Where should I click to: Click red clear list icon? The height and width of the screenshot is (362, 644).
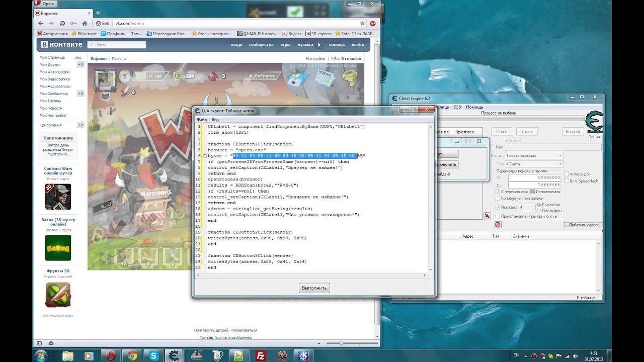pos(498,225)
